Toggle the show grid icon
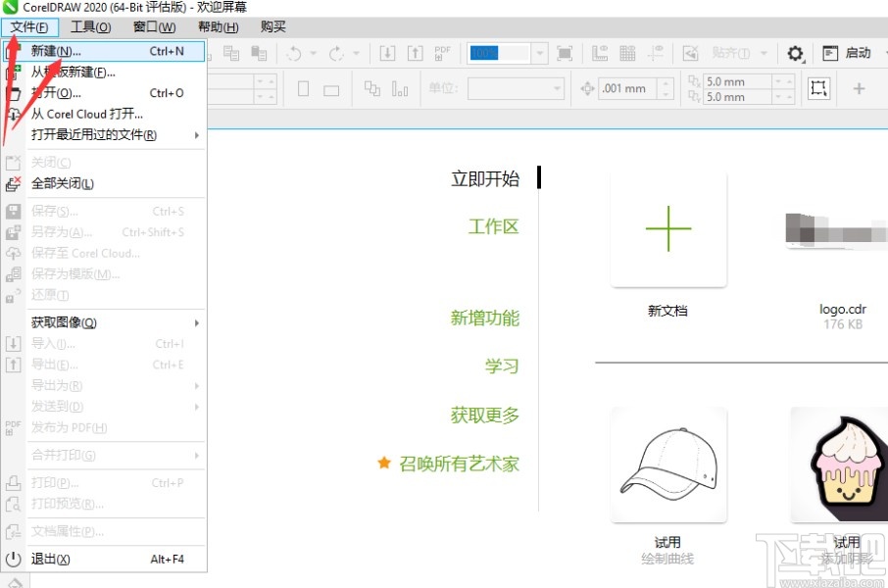 (x=627, y=53)
